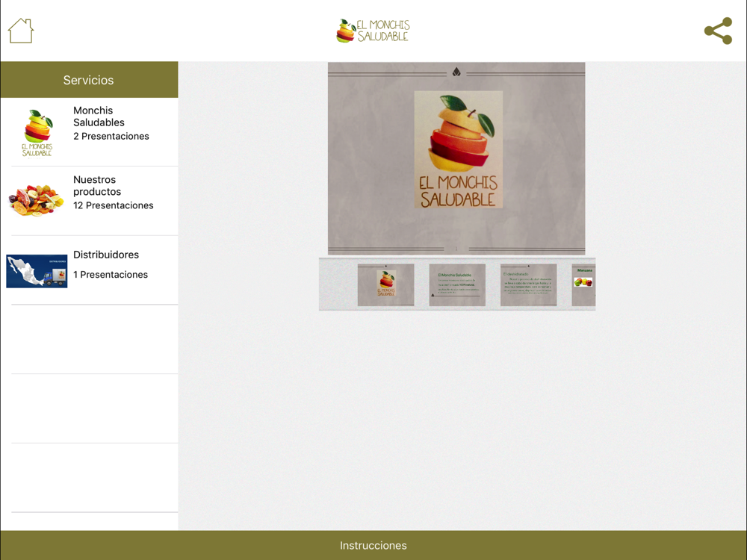Select the Mexico map truck thumbnail
Viewport: 747px width, 560px height.
pos(37,271)
